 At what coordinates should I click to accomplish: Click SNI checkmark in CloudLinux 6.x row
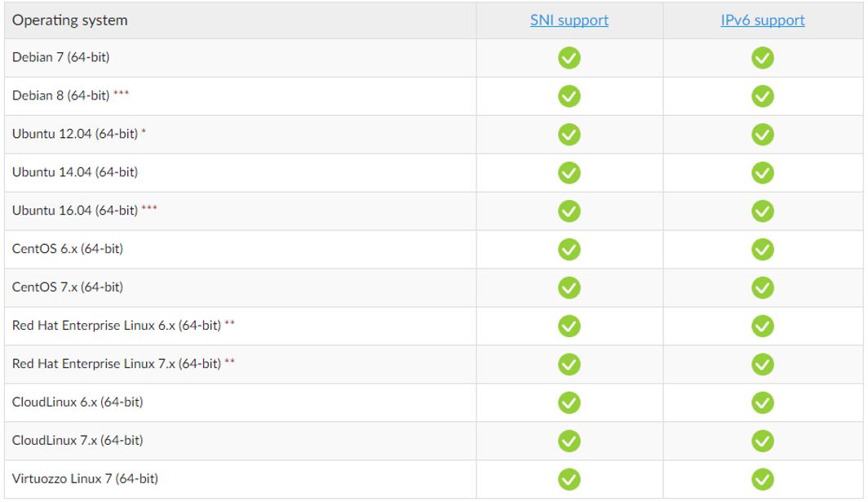coord(569,402)
